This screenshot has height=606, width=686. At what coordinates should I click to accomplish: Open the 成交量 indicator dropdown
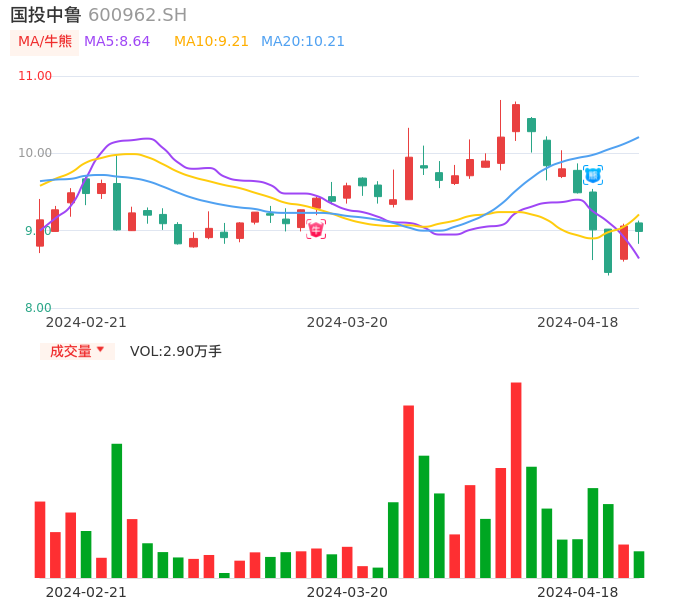(x=77, y=351)
